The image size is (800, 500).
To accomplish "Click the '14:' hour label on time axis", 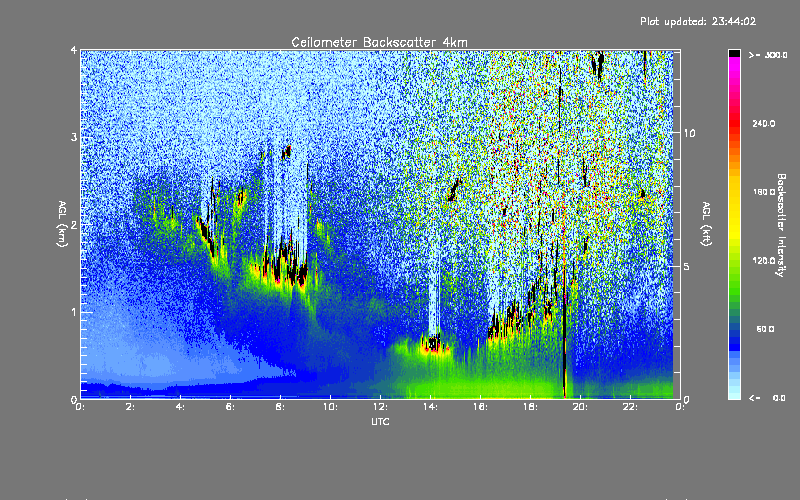I will [x=431, y=407].
